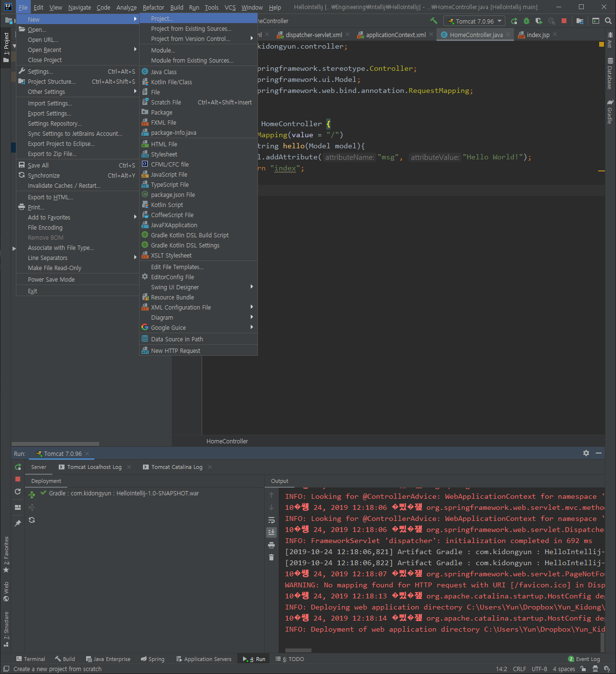The height and width of the screenshot is (674, 616).
Task: Click the clear all trash icon in Output
Action: pos(271,557)
